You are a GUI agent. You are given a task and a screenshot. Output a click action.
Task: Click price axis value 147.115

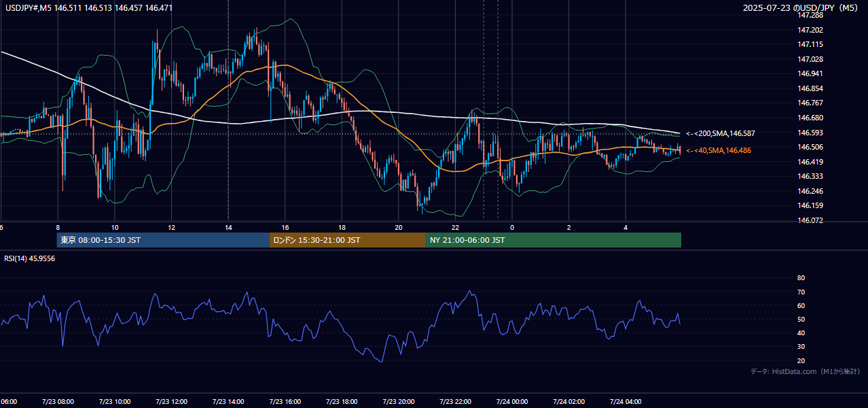click(x=810, y=44)
